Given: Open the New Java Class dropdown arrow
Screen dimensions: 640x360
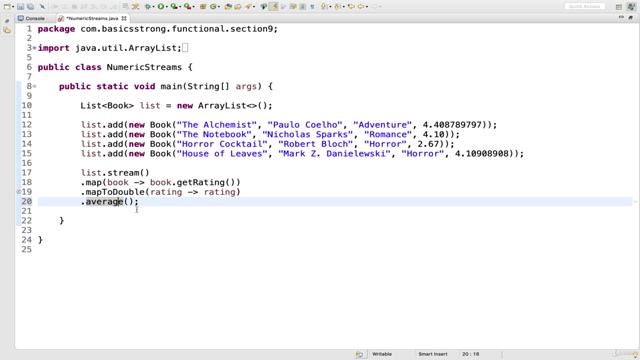Looking at the screenshot, I should click(x=219, y=7).
